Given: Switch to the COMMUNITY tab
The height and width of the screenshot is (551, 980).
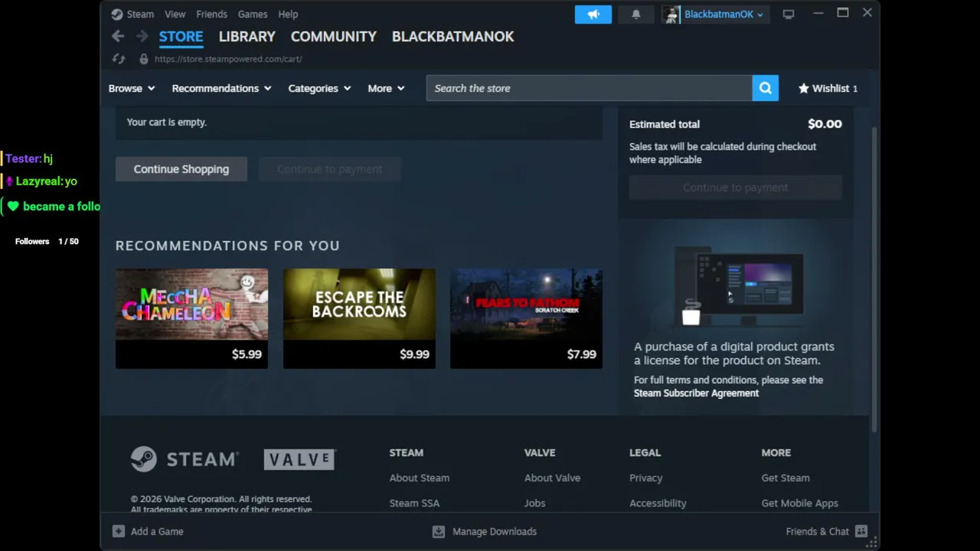Looking at the screenshot, I should [x=334, y=37].
